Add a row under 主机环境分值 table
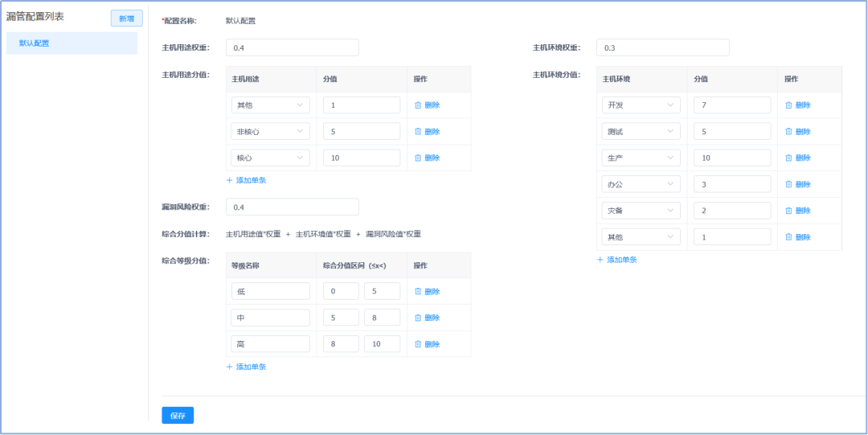 [x=616, y=260]
